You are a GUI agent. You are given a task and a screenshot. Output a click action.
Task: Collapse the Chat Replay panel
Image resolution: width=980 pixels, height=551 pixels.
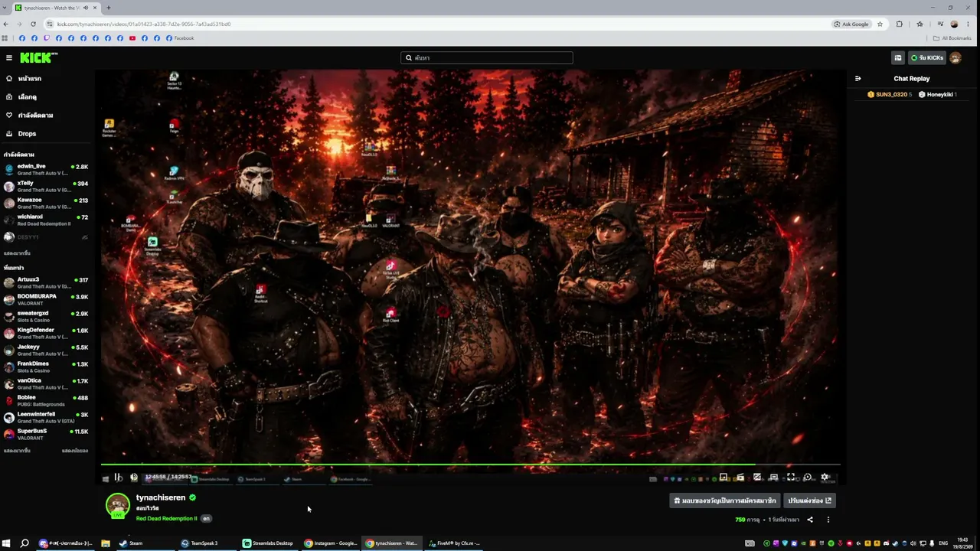pyautogui.click(x=858, y=78)
